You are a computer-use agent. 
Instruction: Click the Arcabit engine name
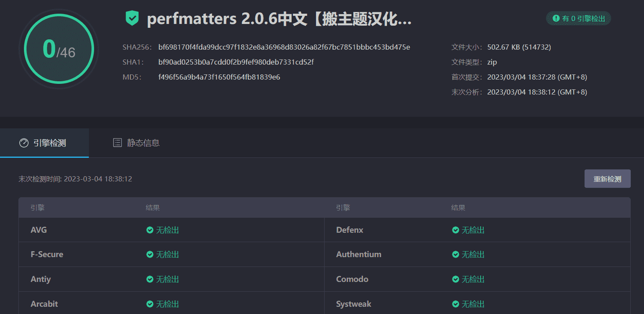tap(44, 304)
